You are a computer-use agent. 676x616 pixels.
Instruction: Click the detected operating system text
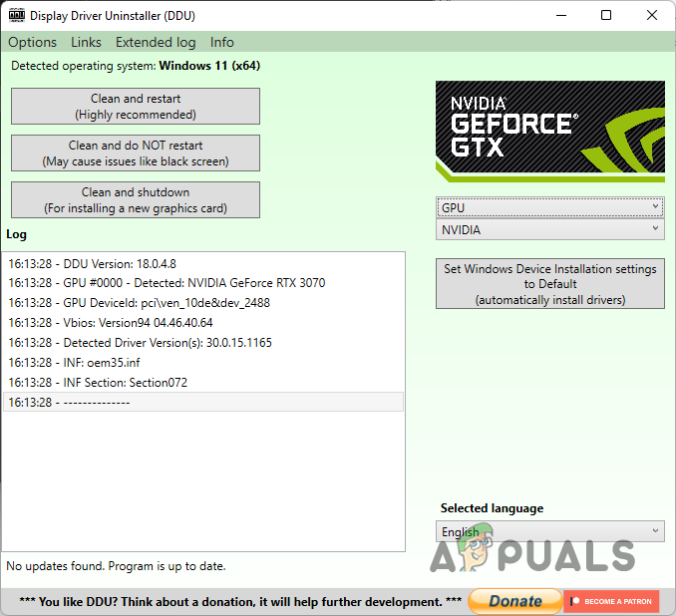(x=136, y=66)
